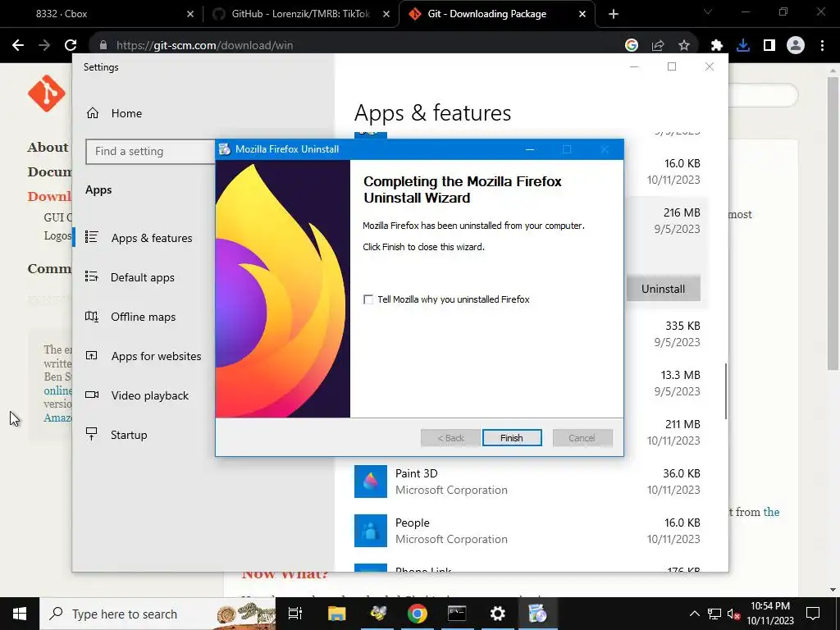Bookmark this page with the star icon
The width and height of the screenshot is (840, 630).
pos(684,46)
